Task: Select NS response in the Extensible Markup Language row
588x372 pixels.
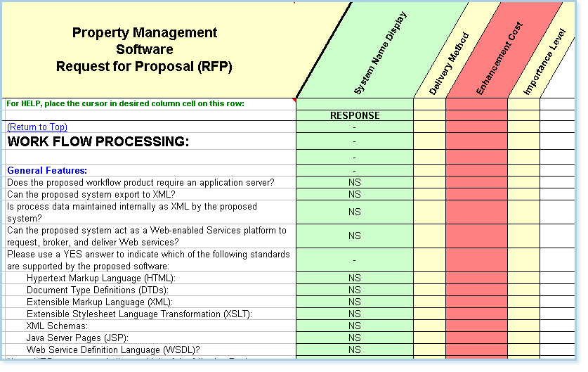Action: 355,302
